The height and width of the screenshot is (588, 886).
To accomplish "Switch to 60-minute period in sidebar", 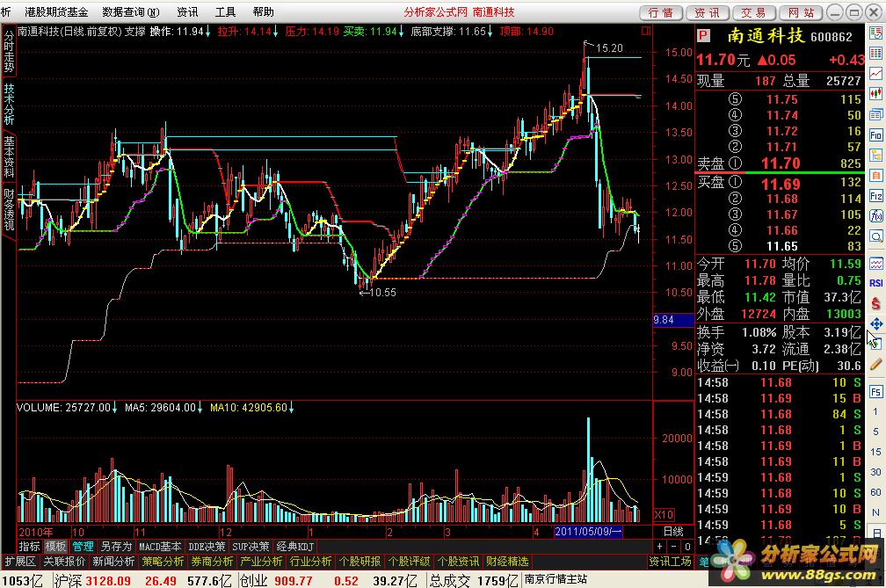I will click(875, 492).
